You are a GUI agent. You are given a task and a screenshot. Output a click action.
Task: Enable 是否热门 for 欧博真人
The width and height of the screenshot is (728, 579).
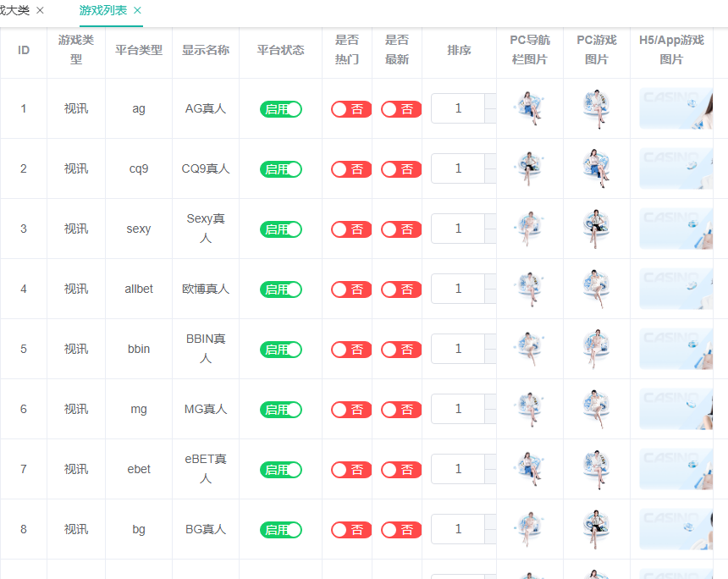point(351,289)
